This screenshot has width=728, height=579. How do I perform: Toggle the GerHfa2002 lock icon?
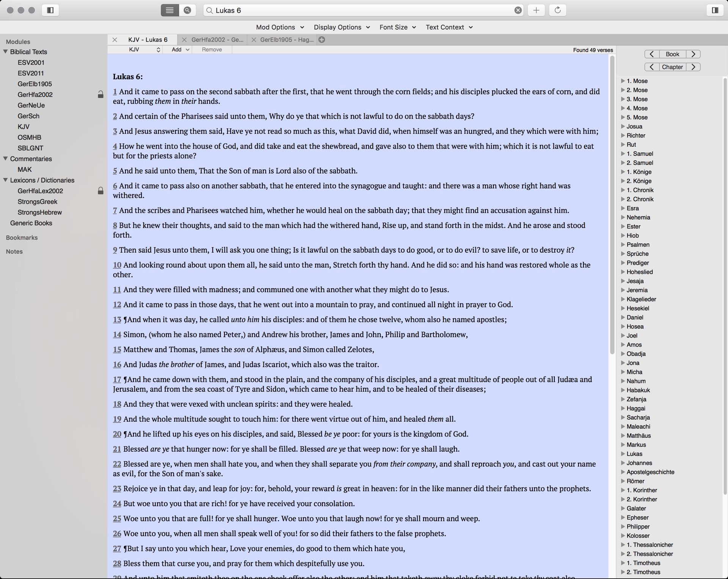tap(100, 94)
